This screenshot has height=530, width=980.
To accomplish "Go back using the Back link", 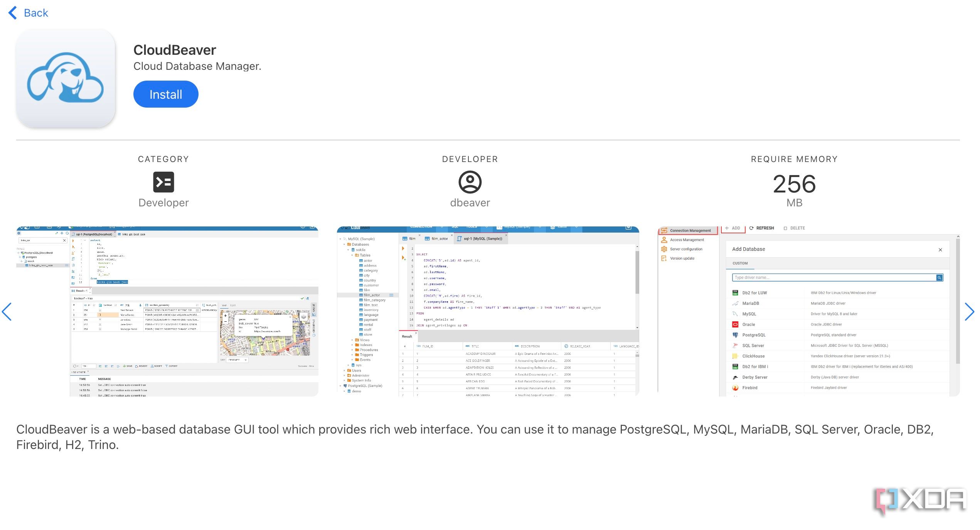I will pos(28,13).
